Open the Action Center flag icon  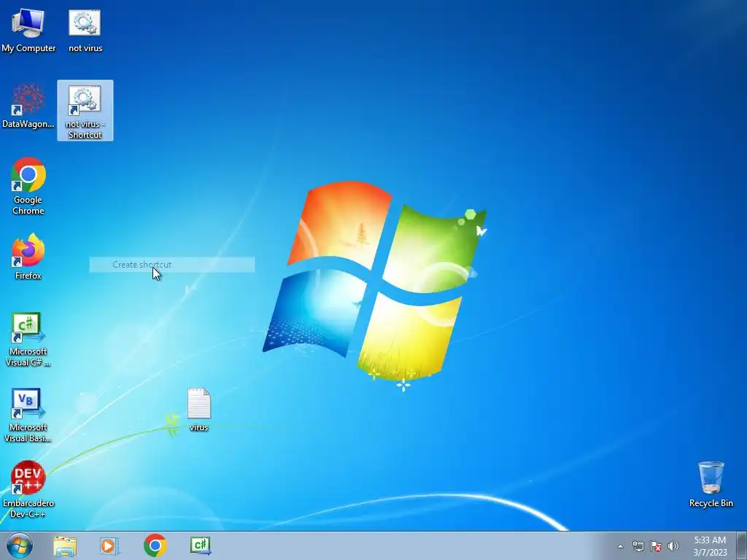[656, 546]
